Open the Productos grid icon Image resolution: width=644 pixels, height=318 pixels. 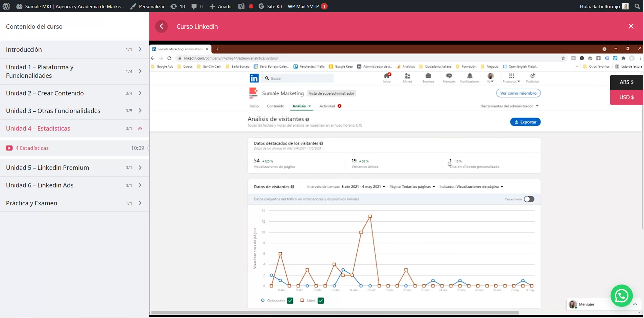coord(511,77)
